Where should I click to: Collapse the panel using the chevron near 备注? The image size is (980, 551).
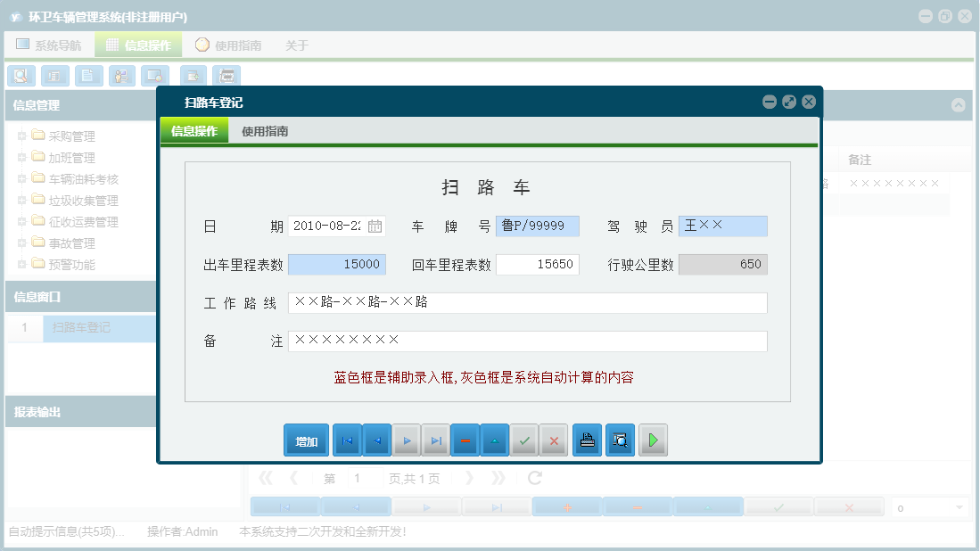click(959, 105)
